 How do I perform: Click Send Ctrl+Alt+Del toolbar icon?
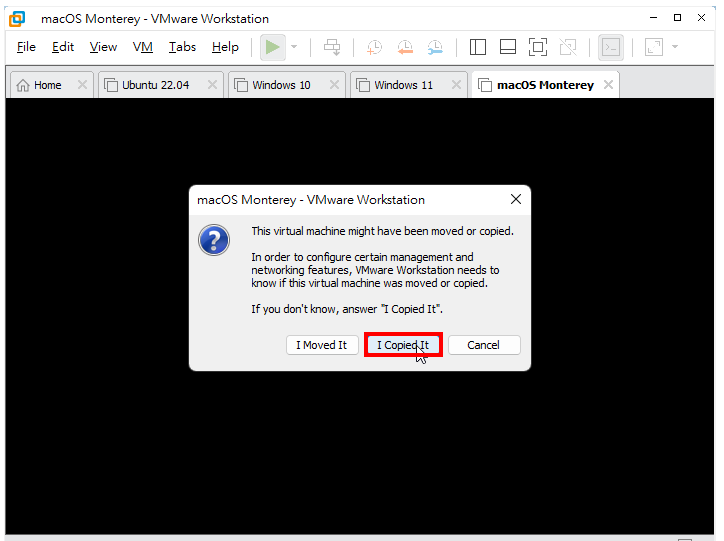332,47
